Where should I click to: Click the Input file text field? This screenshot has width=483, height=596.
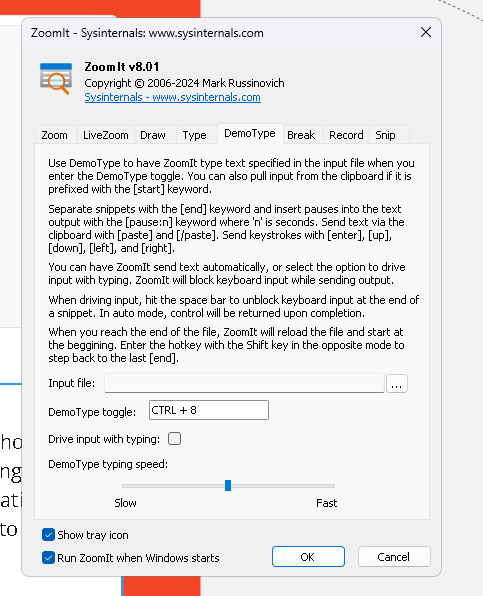coord(244,383)
